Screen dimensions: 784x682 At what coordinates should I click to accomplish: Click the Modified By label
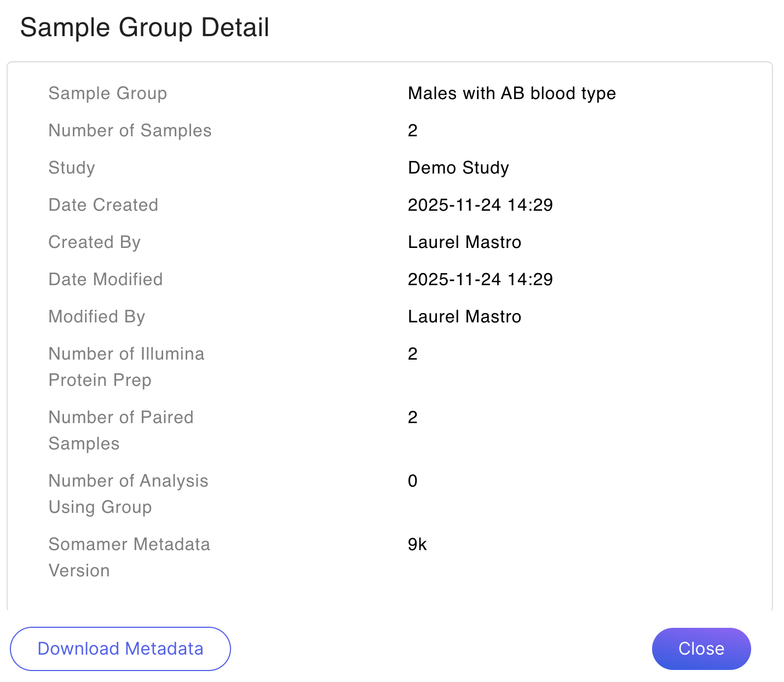(96, 316)
